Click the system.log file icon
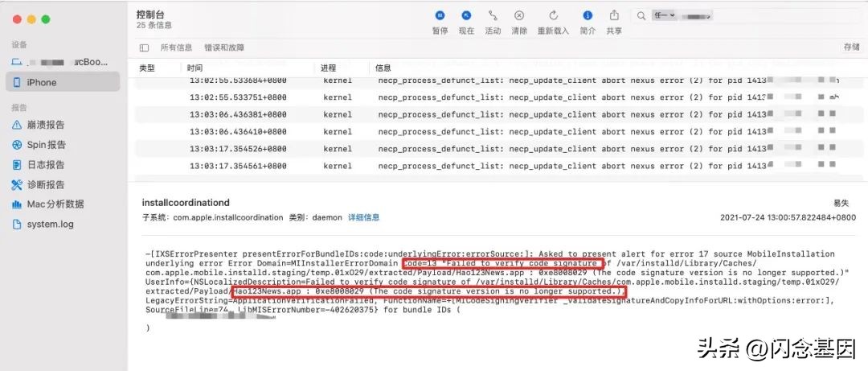 point(17,224)
